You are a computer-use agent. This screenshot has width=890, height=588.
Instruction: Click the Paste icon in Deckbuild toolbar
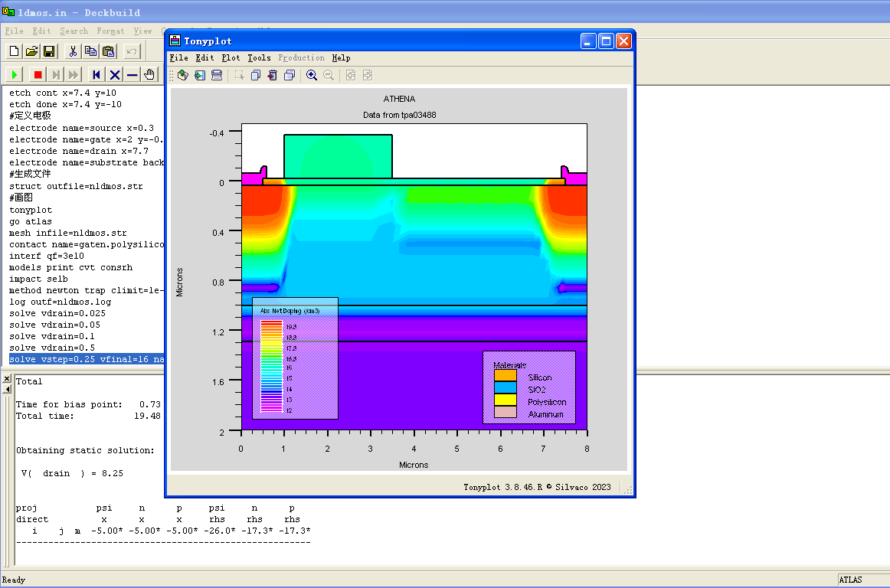[x=108, y=51]
